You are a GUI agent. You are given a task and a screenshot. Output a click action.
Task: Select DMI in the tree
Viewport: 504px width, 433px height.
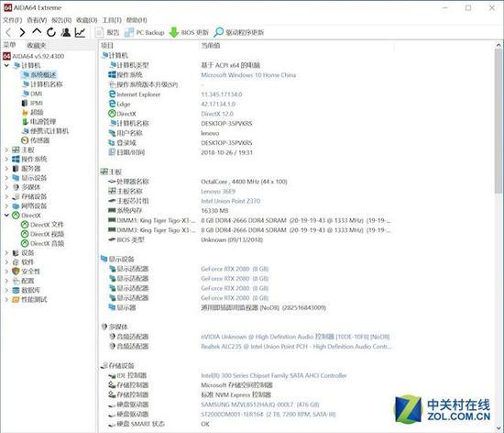tap(32, 94)
